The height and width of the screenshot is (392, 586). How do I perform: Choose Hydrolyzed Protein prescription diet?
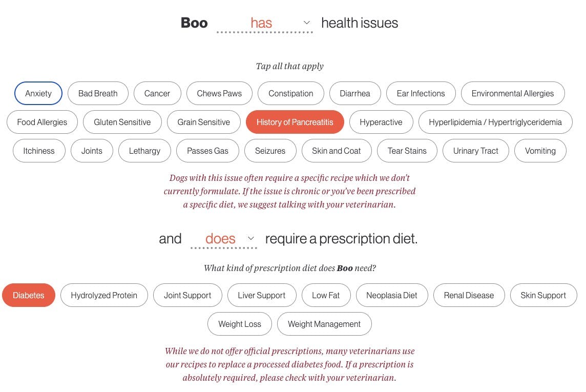(104, 295)
